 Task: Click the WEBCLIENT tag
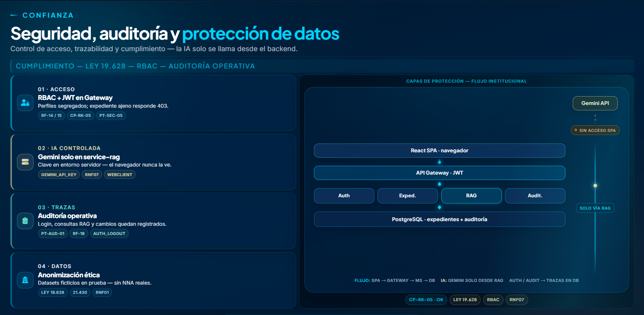coord(120,175)
